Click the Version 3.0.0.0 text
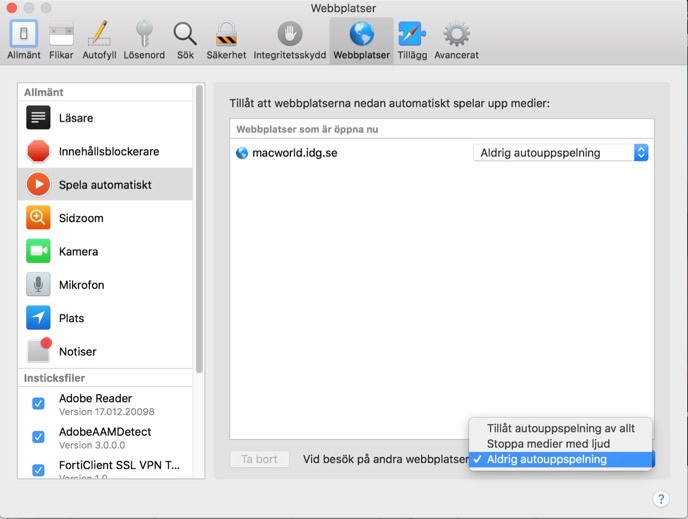Screen dimensions: 688x519 pos(92,445)
